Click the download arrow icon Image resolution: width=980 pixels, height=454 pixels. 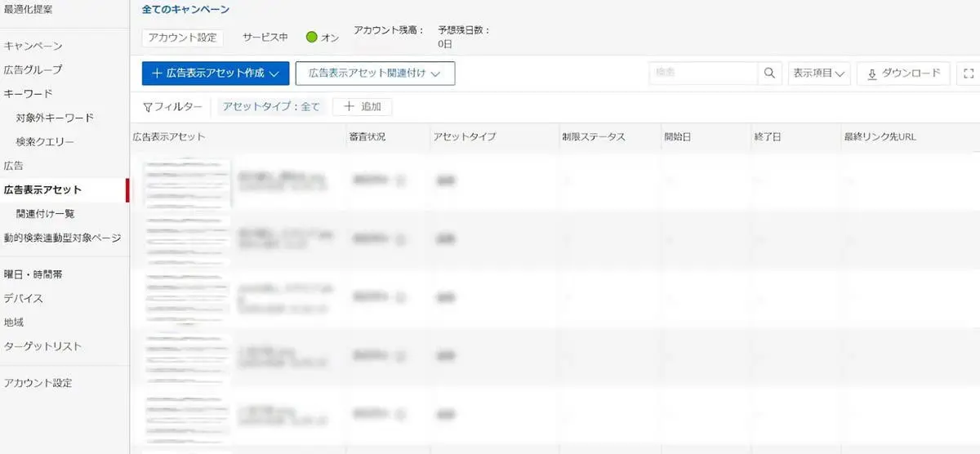point(872,73)
